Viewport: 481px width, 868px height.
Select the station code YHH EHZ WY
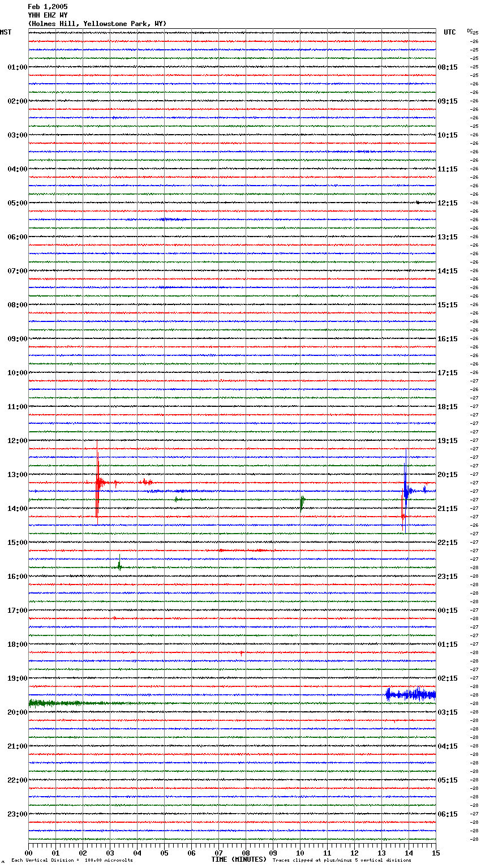coord(48,15)
